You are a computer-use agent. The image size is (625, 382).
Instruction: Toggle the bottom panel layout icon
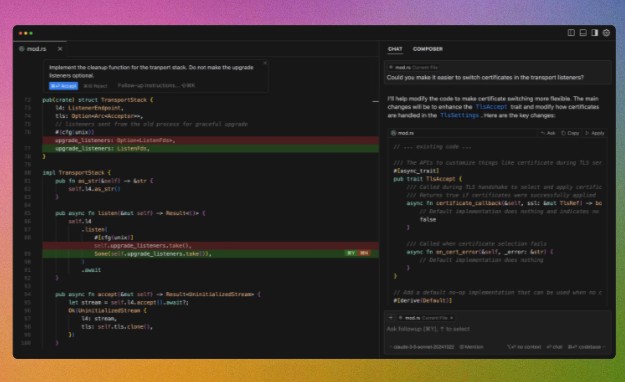click(x=583, y=33)
